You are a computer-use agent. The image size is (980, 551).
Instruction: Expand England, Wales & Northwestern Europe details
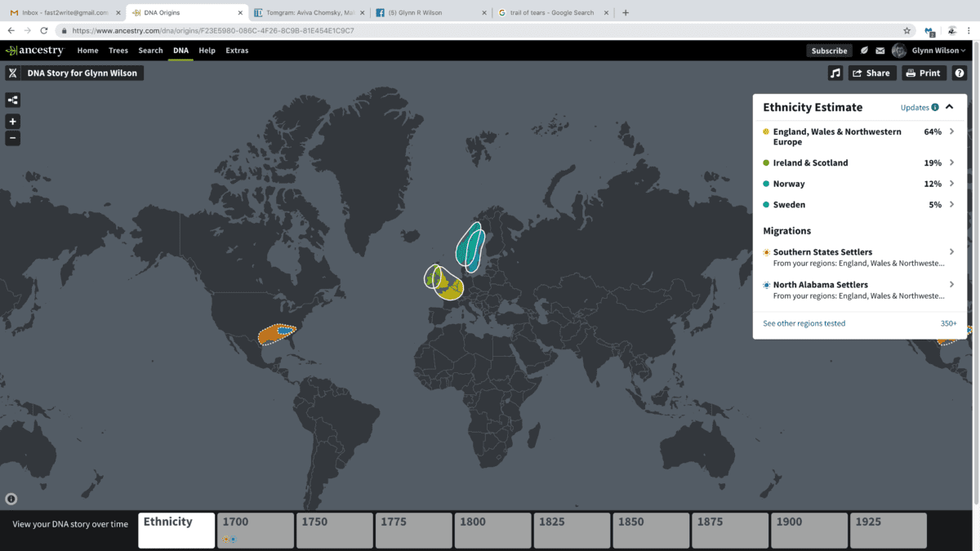(952, 131)
